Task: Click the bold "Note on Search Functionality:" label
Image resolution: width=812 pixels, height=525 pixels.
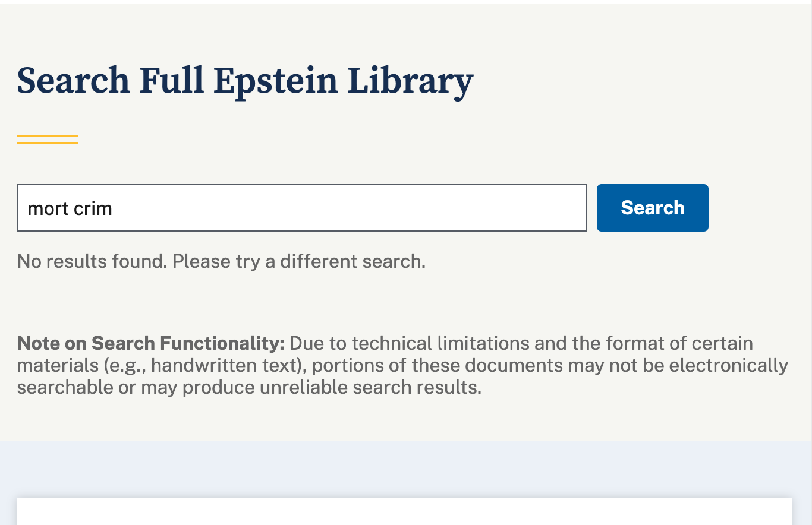Action: (151, 343)
